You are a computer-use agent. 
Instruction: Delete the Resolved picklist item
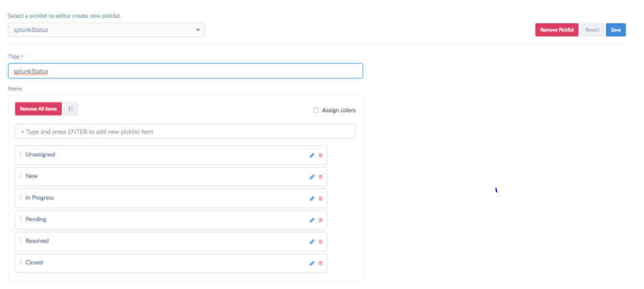click(x=321, y=242)
